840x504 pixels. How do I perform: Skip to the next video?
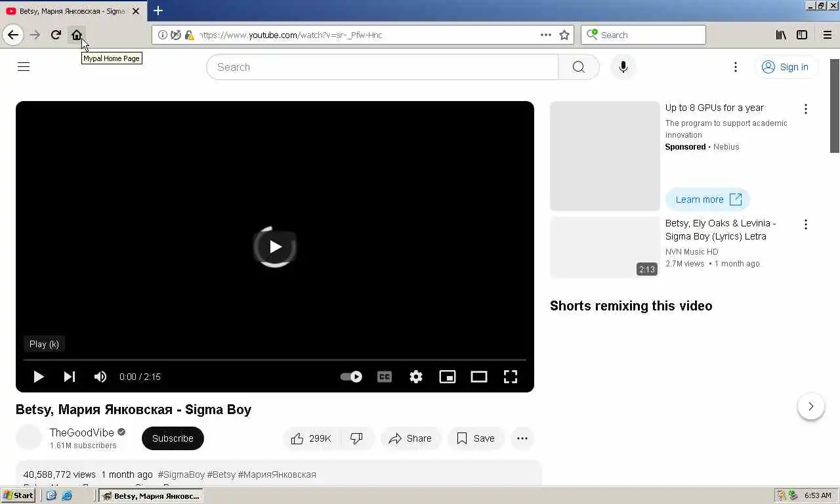pyautogui.click(x=69, y=377)
